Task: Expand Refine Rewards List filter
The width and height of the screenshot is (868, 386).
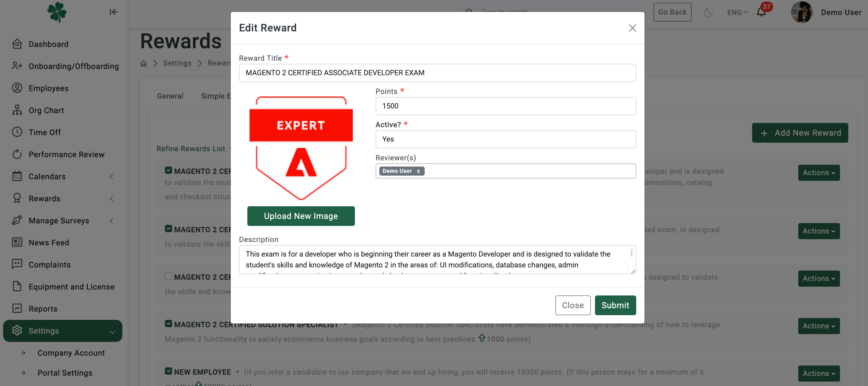Action: (194, 149)
